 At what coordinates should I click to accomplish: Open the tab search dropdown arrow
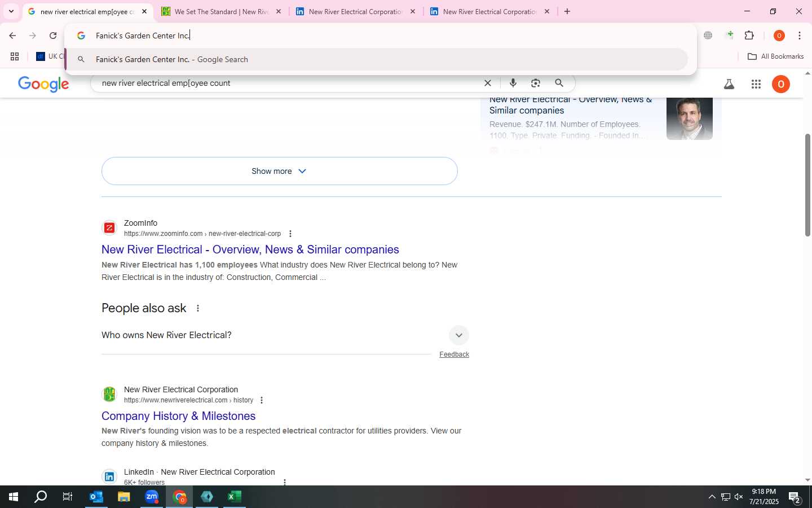(x=11, y=11)
